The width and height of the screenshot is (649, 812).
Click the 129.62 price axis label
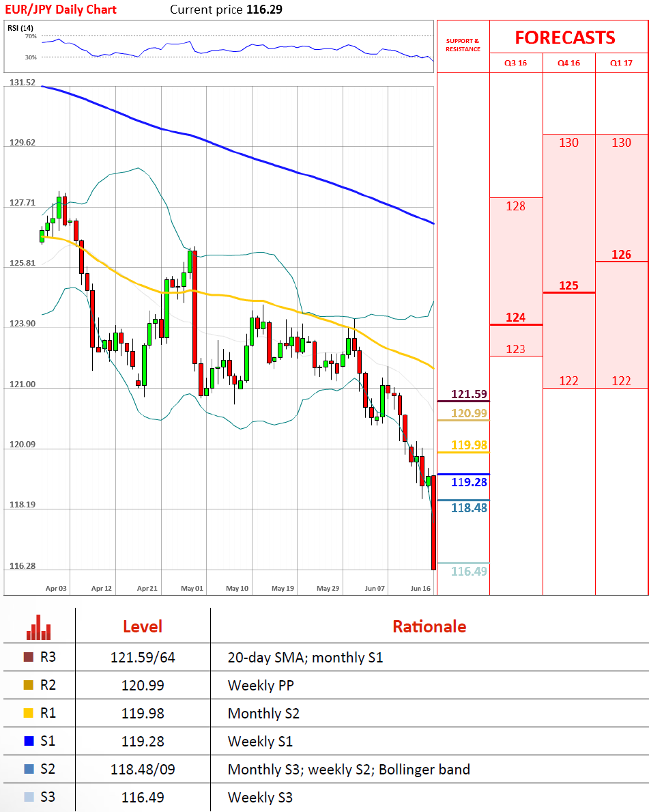tap(23, 143)
